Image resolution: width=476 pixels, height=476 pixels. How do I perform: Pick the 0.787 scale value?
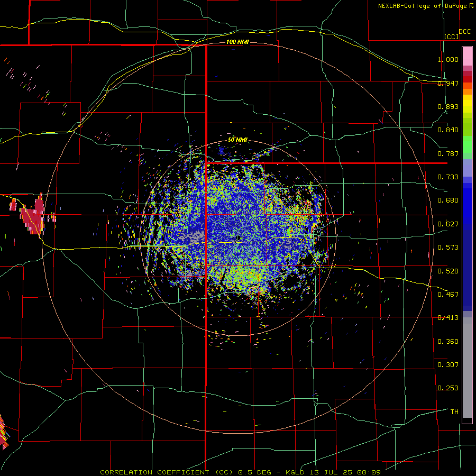coord(448,153)
